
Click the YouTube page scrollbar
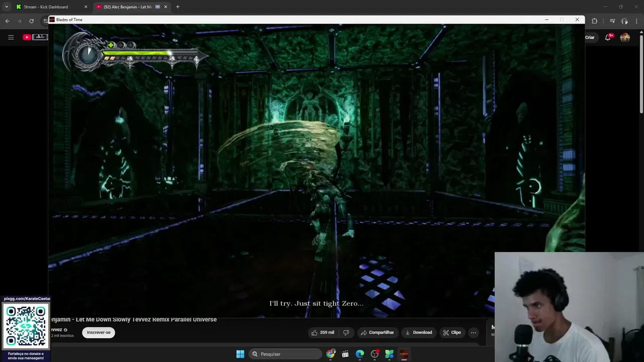[641, 73]
